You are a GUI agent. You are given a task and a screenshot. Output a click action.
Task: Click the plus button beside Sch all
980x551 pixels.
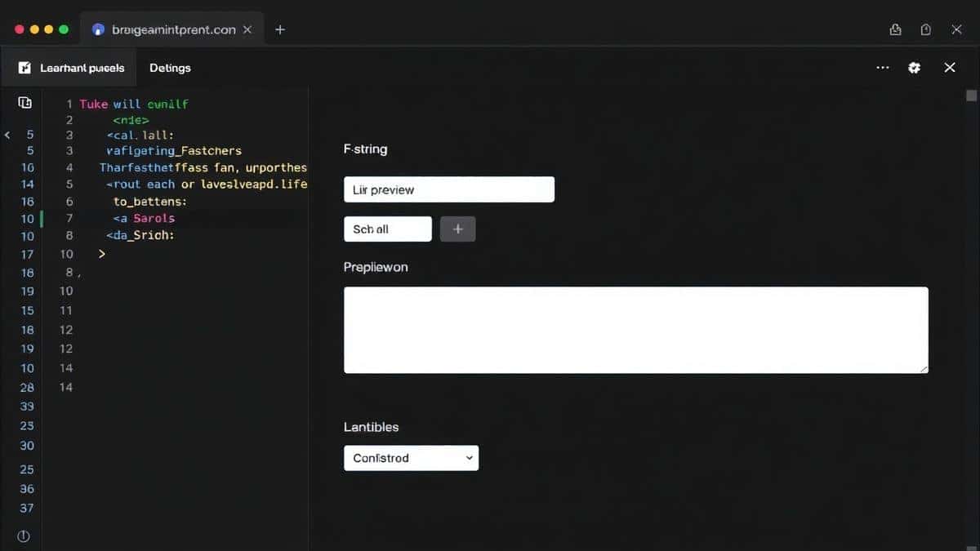pos(457,229)
